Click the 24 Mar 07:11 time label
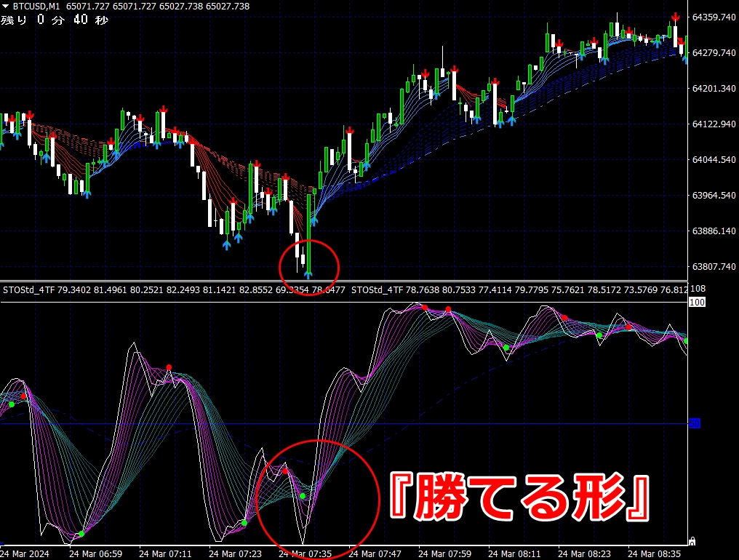The width and height of the screenshot is (739, 560). (x=165, y=554)
